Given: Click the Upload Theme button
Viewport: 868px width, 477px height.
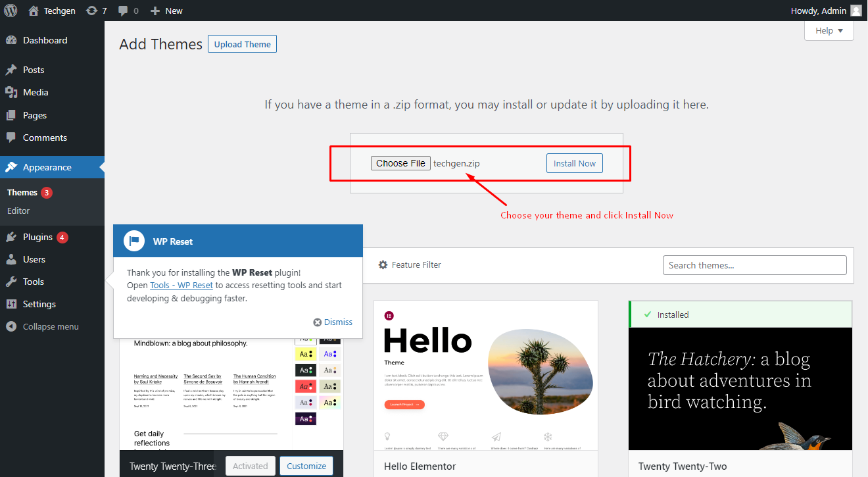Looking at the screenshot, I should click(x=242, y=44).
